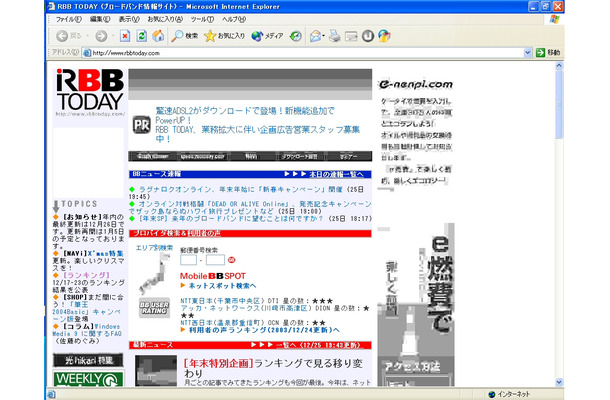This screenshot has width=610, height=400.
Task: Click the Messenger toolbar icon
Action: (384, 36)
